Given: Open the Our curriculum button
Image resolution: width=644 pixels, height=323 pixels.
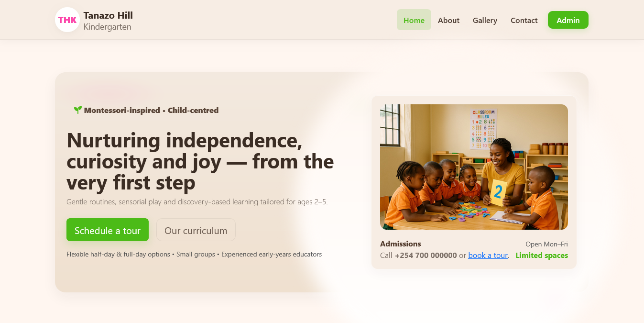Looking at the screenshot, I should (196, 230).
